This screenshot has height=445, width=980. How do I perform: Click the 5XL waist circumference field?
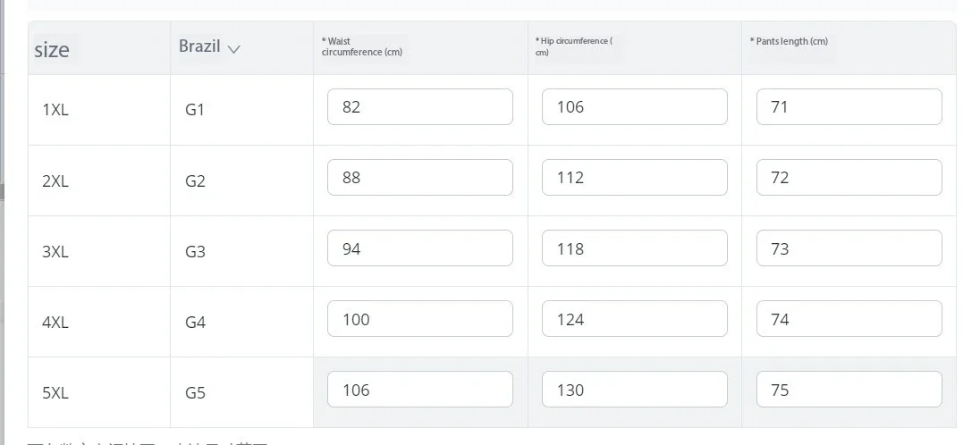[419, 390]
